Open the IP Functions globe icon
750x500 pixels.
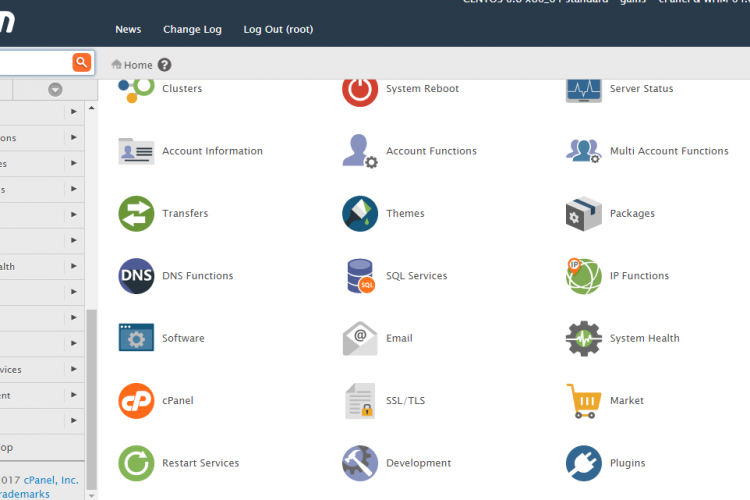[584, 276]
